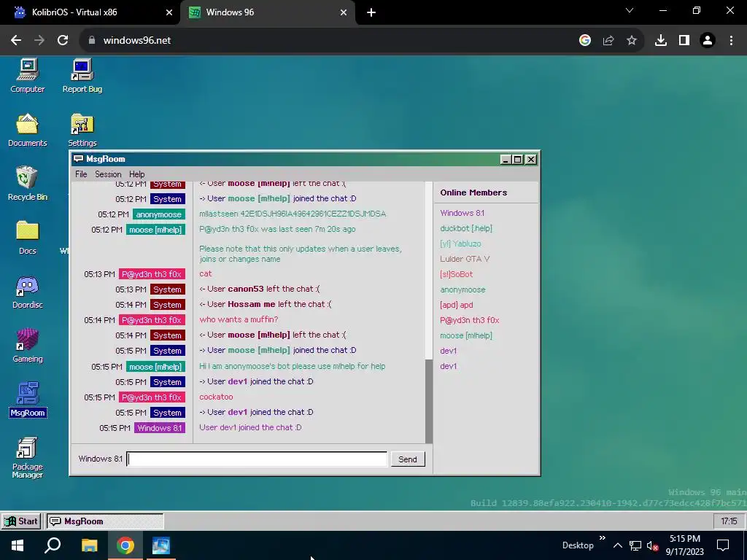747x560 pixels.
Task: Switch to the KolibriOS - Virtual x86 tab
Action: [90, 12]
